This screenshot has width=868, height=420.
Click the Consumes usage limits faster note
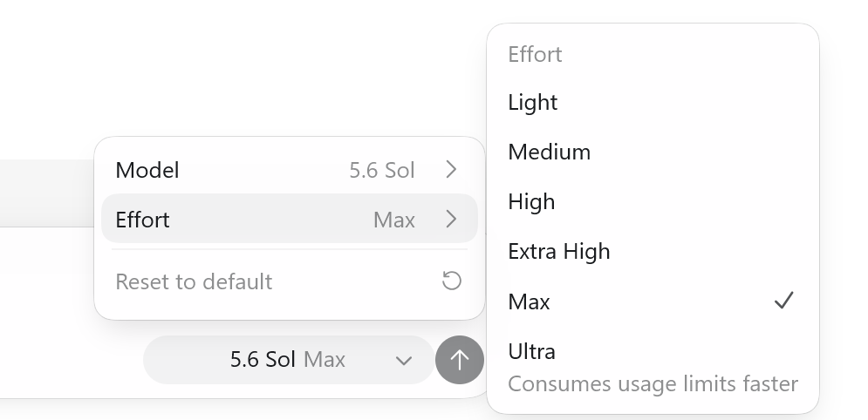click(653, 383)
